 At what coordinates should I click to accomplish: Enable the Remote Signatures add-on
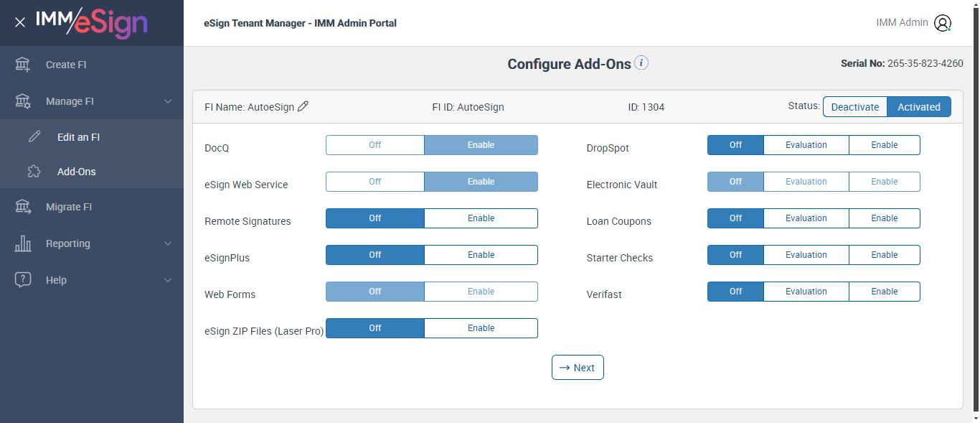click(481, 218)
